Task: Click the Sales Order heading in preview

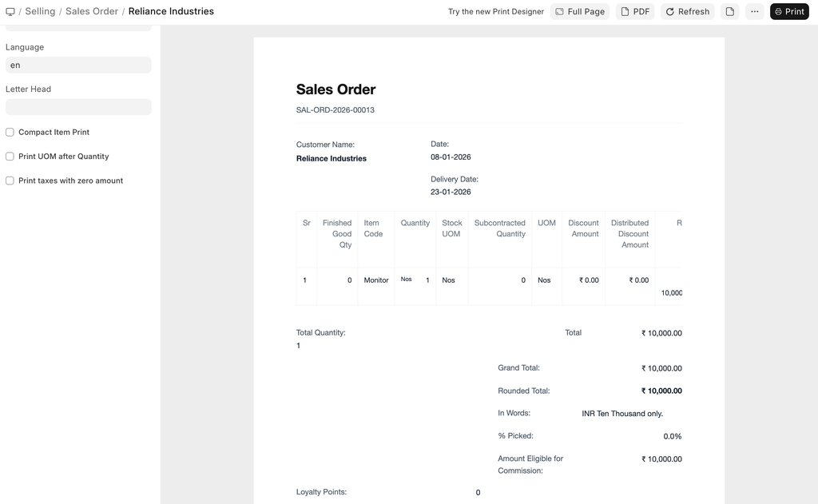Action: (x=336, y=89)
